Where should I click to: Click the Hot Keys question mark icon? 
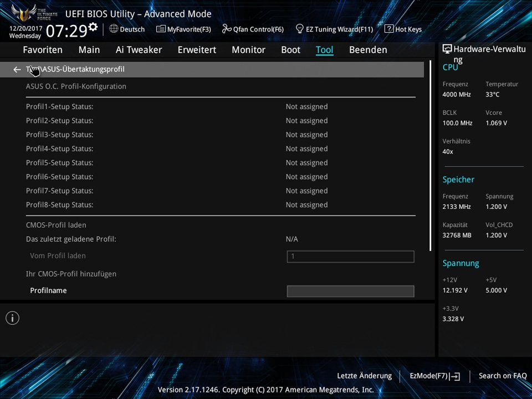point(389,29)
